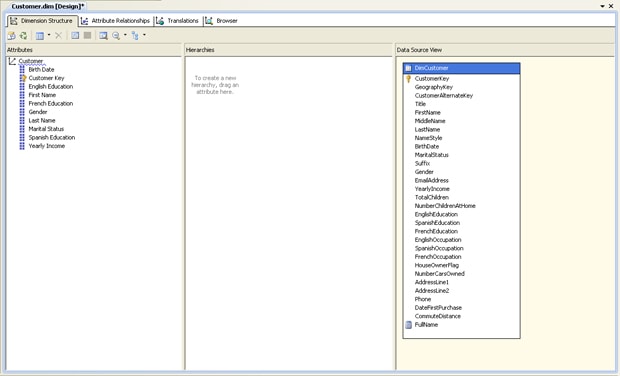620x376 pixels.
Task: Click the Spanish Education attribute icon
Action: tap(22, 138)
